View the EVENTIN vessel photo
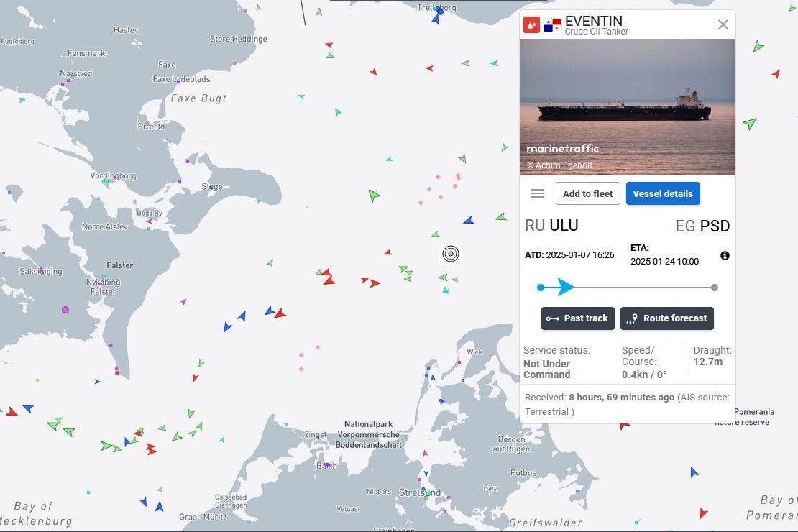Image resolution: width=798 pixels, height=532 pixels. 627,106
